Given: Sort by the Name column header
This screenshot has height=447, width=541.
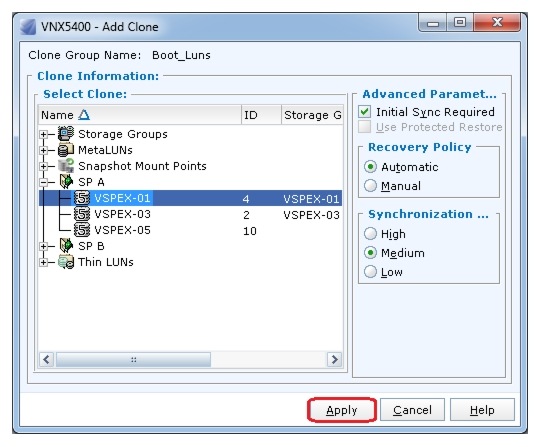Looking at the screenshot, I should 140,115.
